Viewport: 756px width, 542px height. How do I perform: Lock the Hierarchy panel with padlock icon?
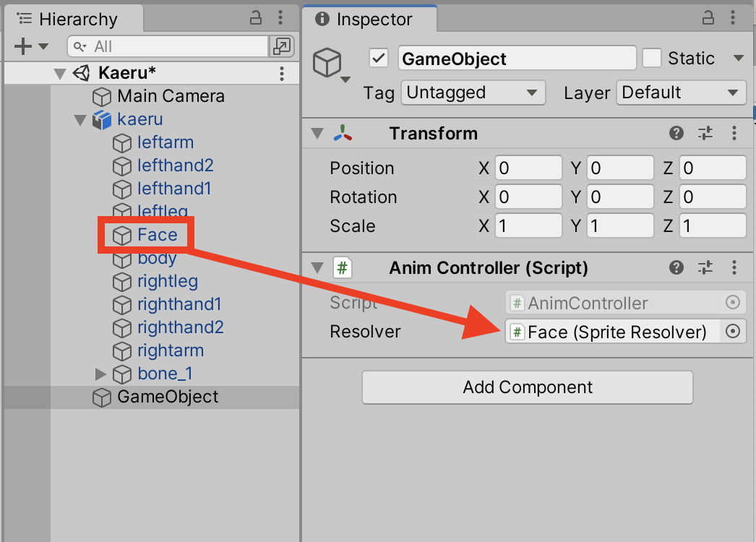[256, 18]
